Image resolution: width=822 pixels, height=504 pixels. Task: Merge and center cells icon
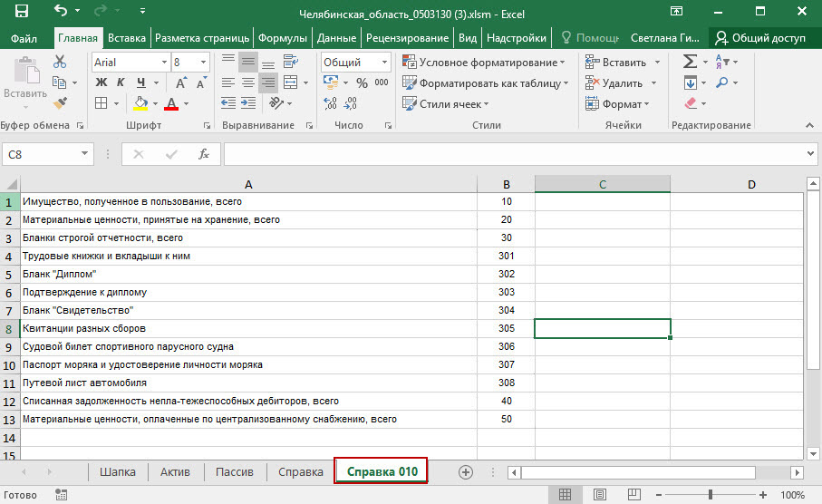pos(291,82)
